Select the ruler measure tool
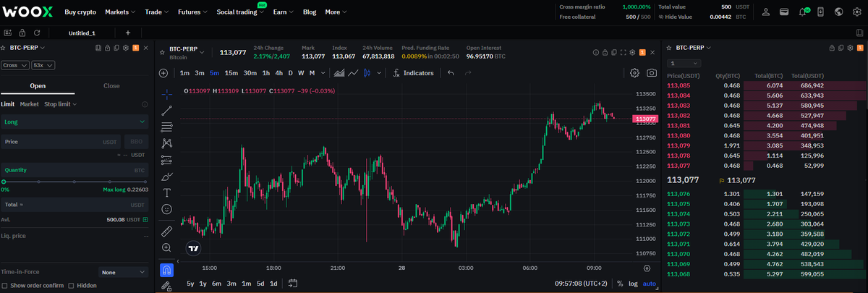Screen dimensions: 868x293 (167, 231)
